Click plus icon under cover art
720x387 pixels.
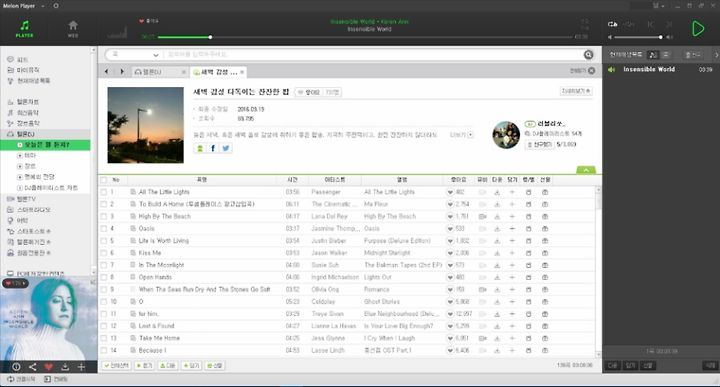[81, 366]
